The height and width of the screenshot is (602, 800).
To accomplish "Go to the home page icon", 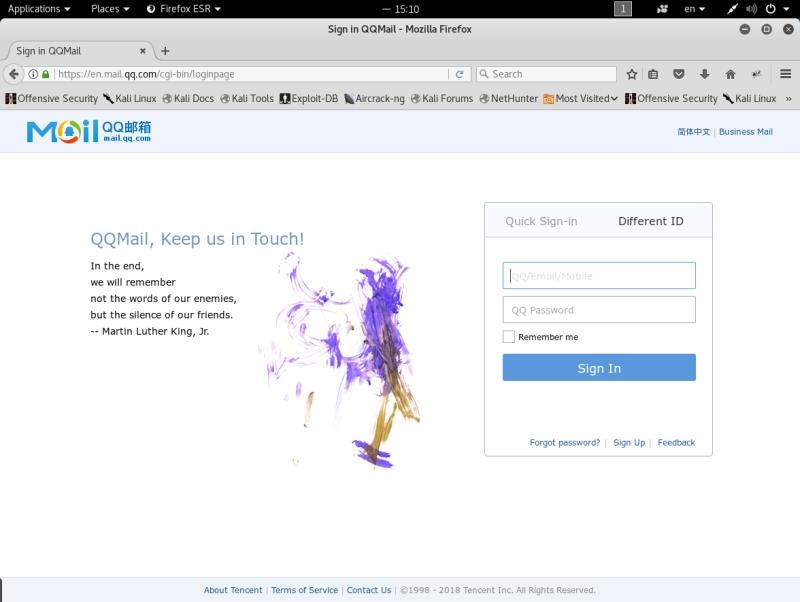I will coord(731,74).
